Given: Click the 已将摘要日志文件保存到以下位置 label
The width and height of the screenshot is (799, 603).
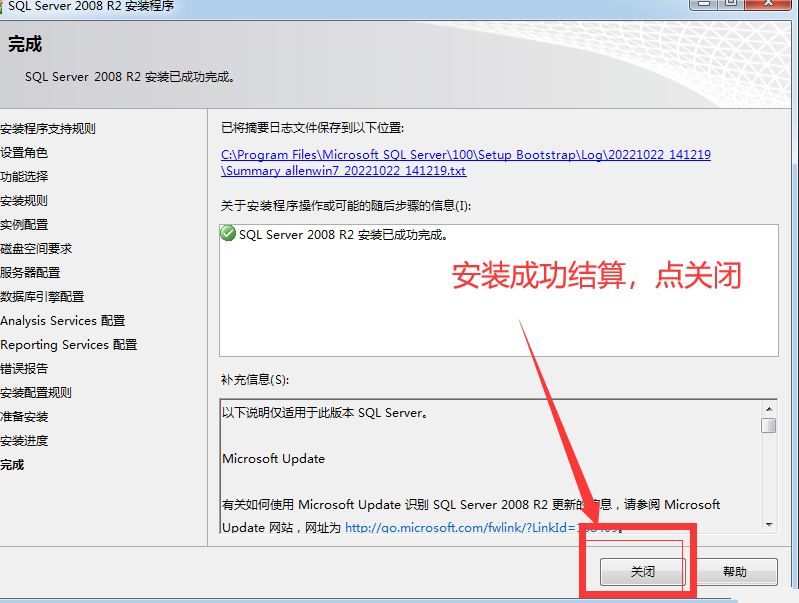Looking at the screenshot, I should [x=312, y=127].
